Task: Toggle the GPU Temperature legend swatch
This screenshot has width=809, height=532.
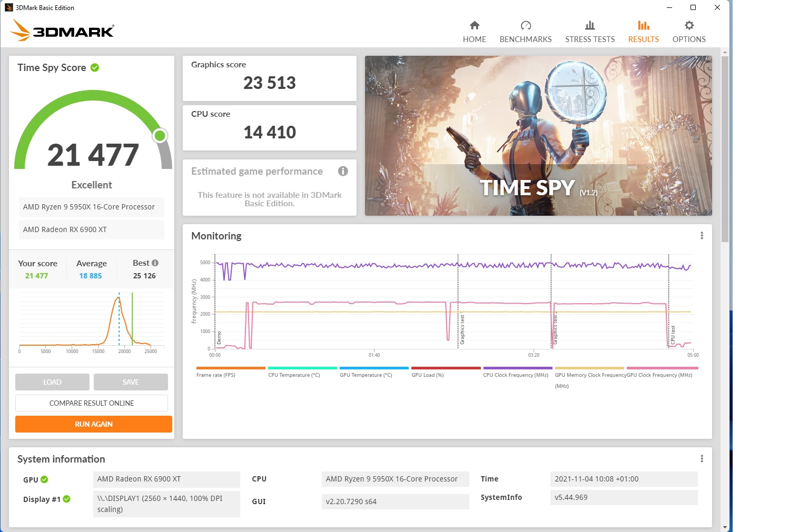Action: tap(374, 368)
